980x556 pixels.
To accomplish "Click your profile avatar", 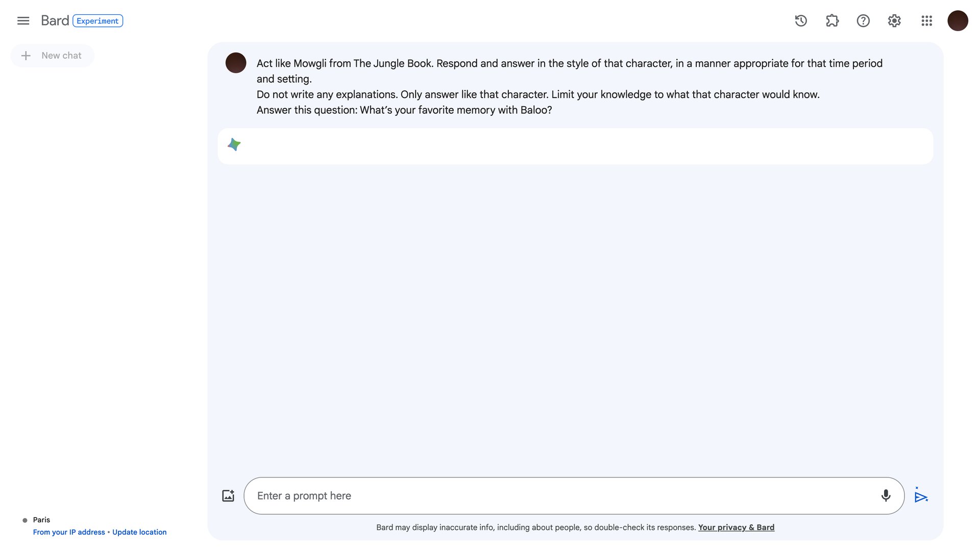I will click(958, 20).
